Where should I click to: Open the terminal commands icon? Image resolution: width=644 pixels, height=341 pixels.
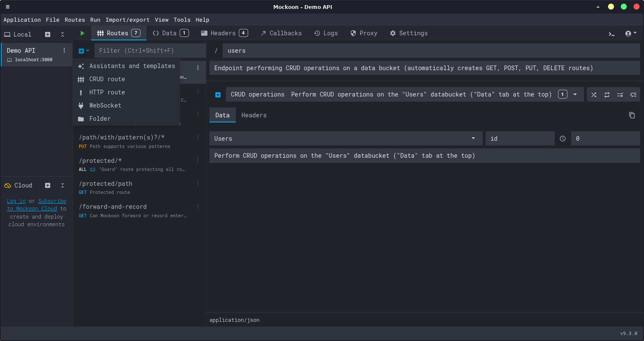612,34
